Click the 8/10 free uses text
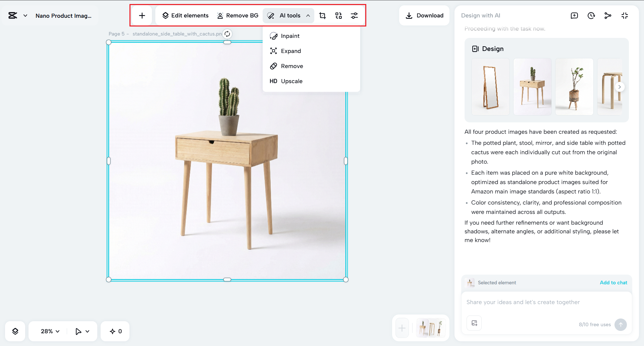Screen dimensions: 644x346 tap(595, 325)
